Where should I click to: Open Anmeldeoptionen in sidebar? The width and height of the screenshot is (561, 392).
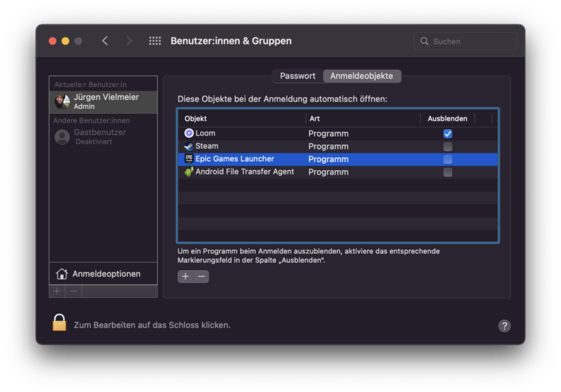coord(104,274)
